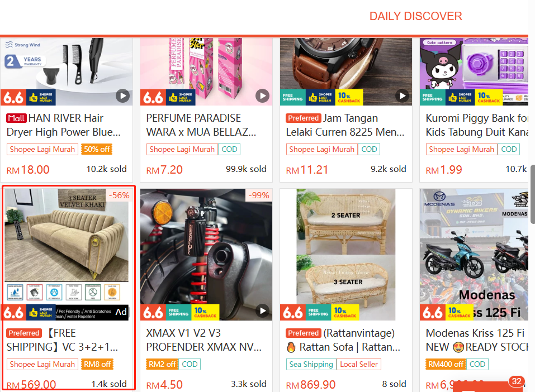Click the RM400 off tag on Modenas listing
535x392 pixels.
point(446,365)
